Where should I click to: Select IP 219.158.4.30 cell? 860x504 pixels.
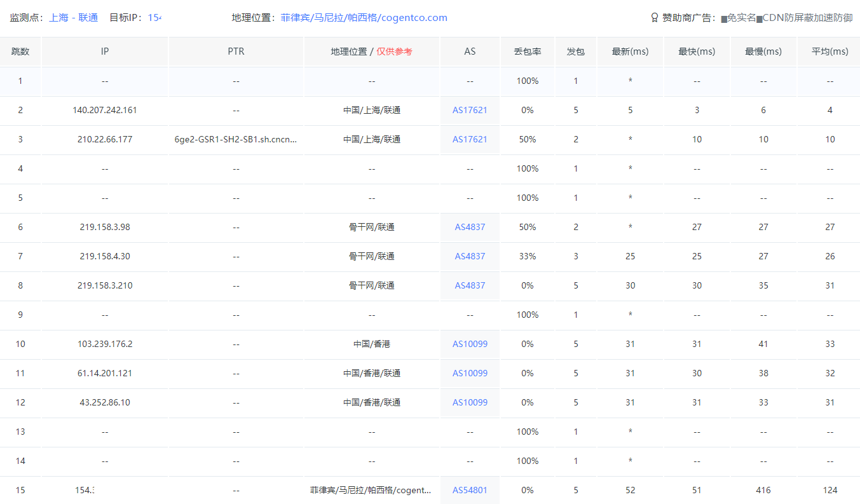105,256
